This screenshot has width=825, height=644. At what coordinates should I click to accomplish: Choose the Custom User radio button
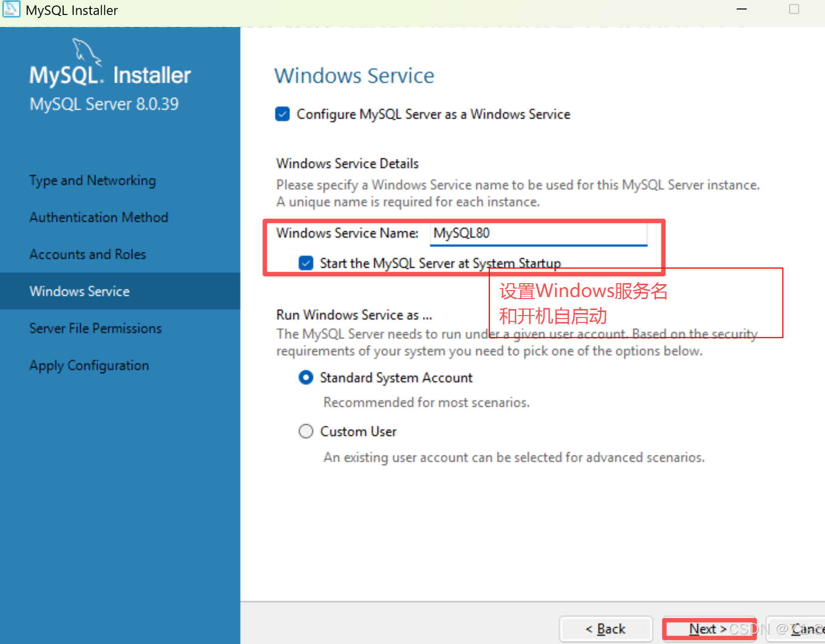point(306,431)
